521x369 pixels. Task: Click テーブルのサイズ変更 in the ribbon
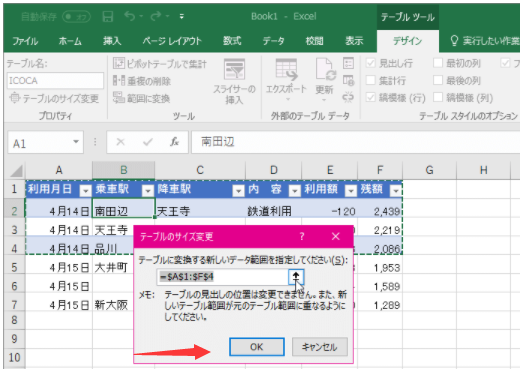click(54, 98)
